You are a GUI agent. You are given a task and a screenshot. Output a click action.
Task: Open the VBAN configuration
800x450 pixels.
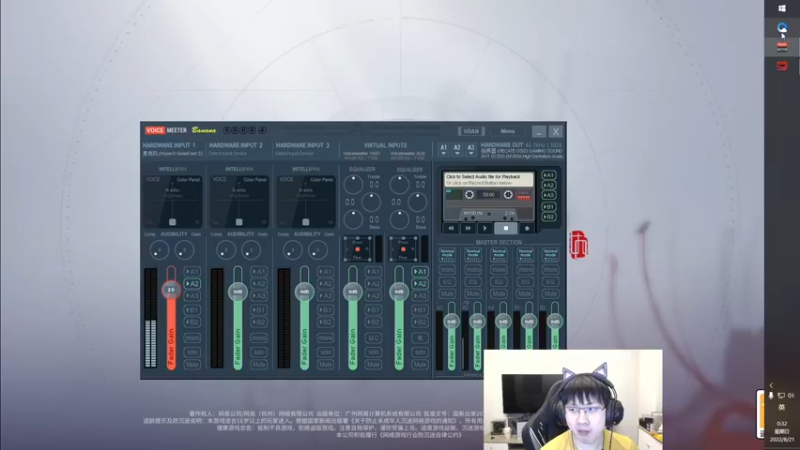click(471, 131)
